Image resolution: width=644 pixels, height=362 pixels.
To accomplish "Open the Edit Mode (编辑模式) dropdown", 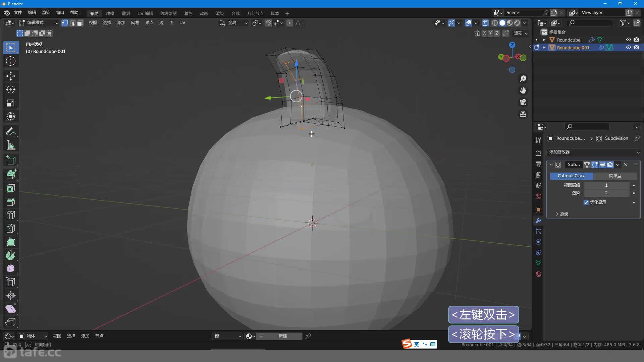I will pos(38,23).
